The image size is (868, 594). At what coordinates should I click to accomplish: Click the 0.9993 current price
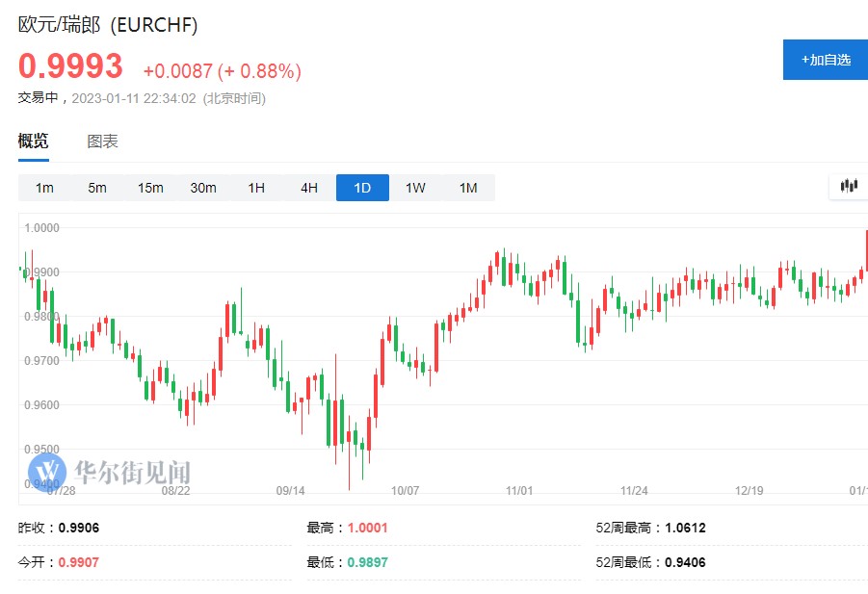pos(71,66)
